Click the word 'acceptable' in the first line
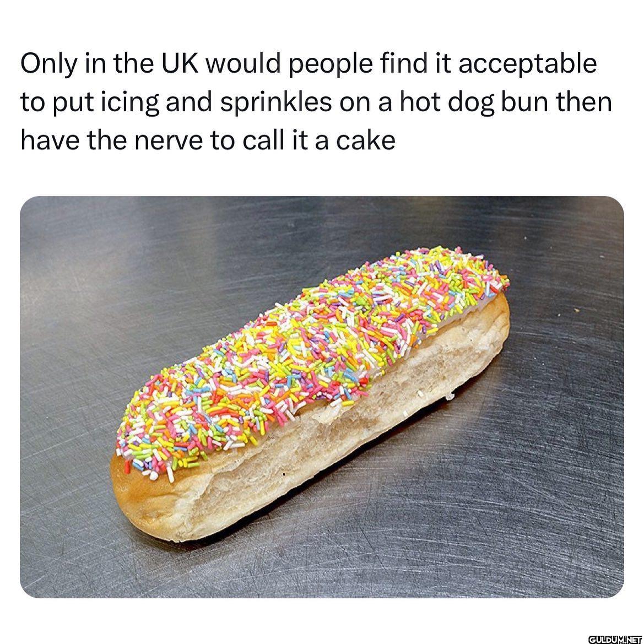 pos(527,64)
